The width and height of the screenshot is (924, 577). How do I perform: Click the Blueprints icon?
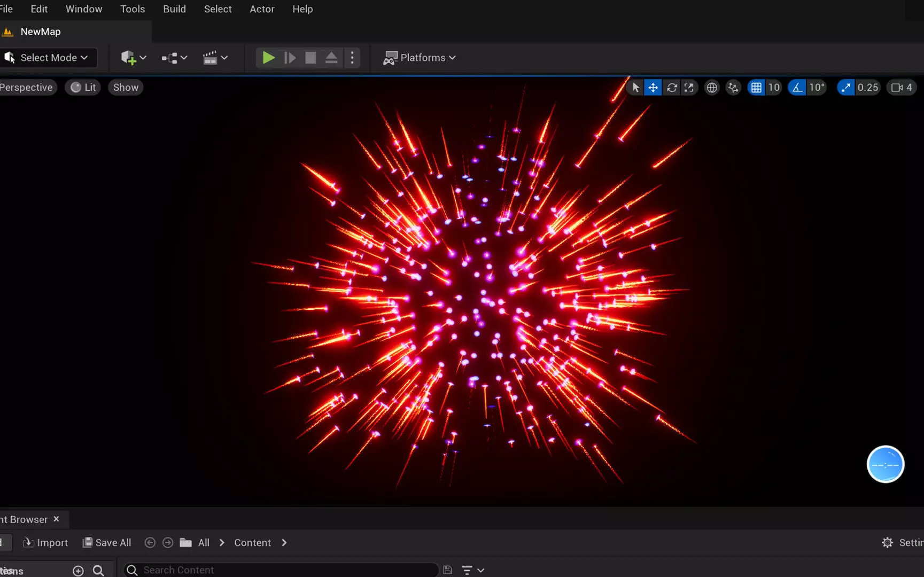click(x=169, y=58)
